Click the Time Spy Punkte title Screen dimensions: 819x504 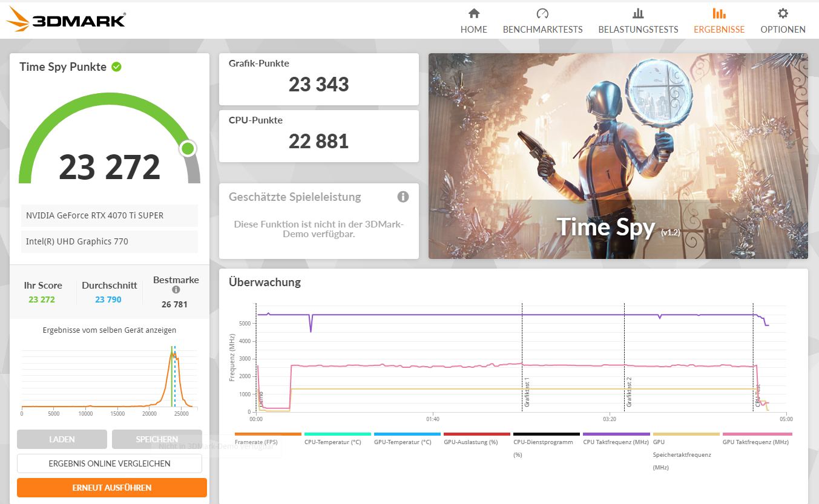[x=63, y=67]
